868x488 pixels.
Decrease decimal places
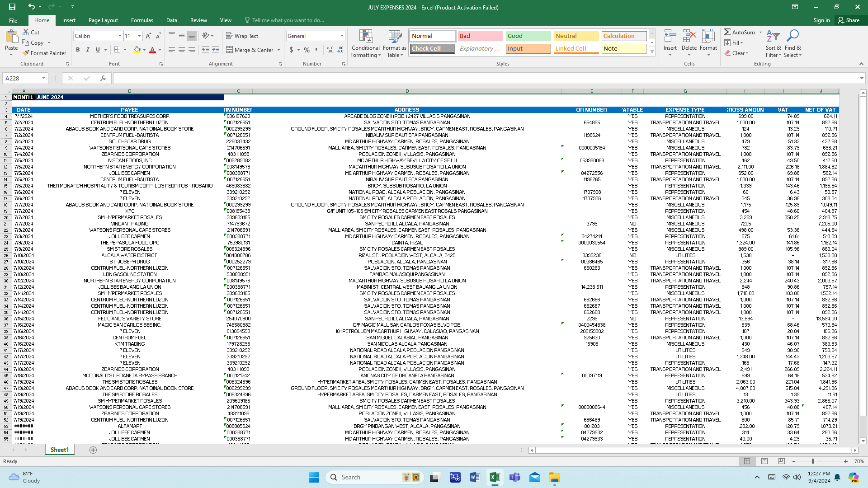[x=340, y=50]
